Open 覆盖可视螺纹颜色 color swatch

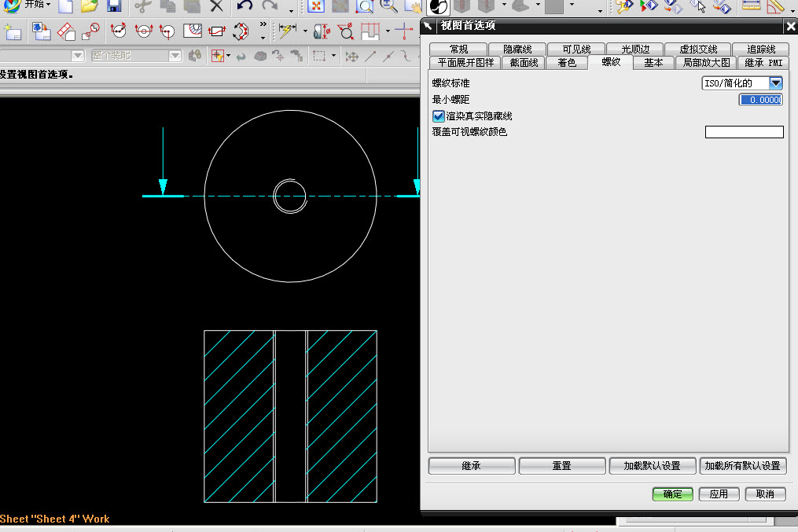744,132
